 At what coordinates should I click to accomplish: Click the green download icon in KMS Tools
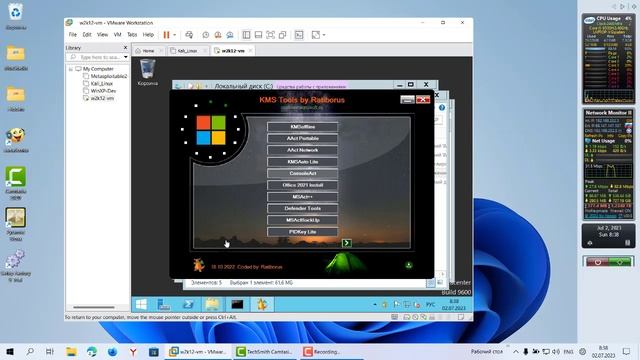[x=409, y=265]
